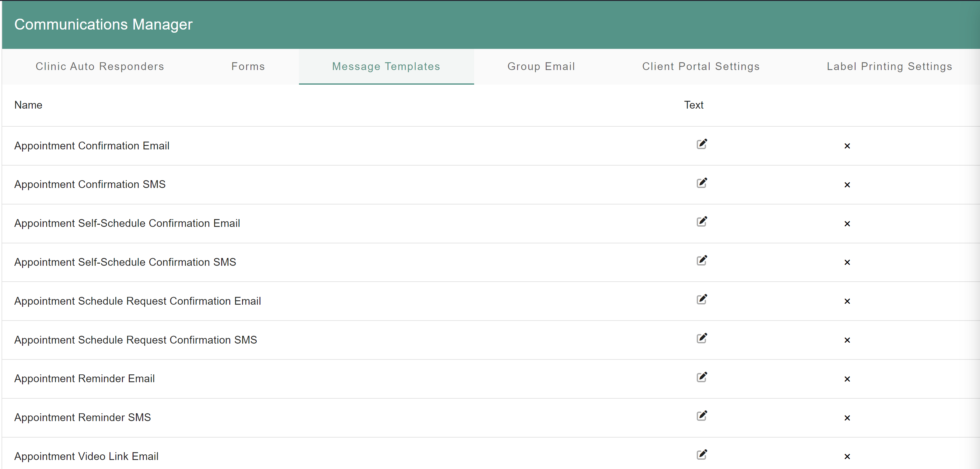Edit the Appointment Confirmation Email template text
The image size is (980, 469).
(702, 144)
